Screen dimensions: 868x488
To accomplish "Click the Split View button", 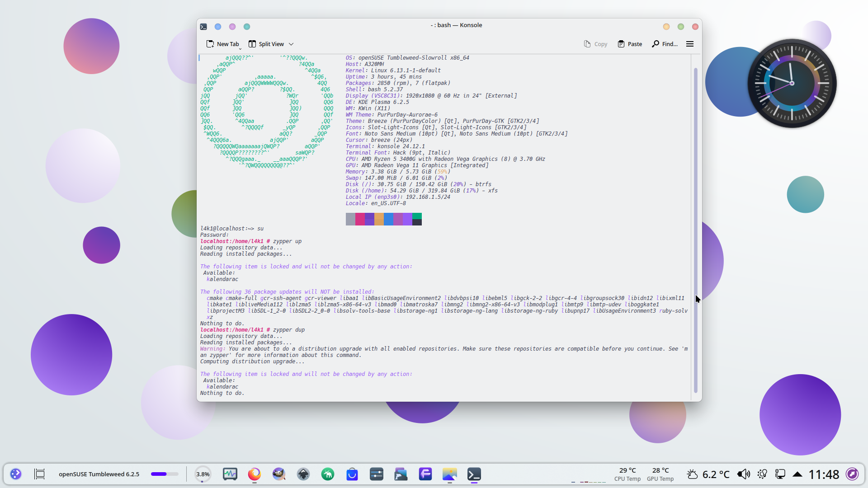I will [x=266, y=44].
